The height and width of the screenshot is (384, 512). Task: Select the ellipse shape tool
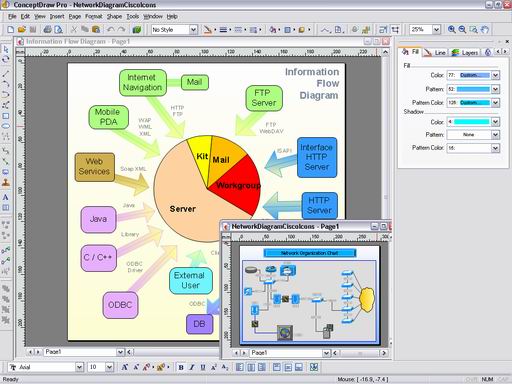(6, 126)
